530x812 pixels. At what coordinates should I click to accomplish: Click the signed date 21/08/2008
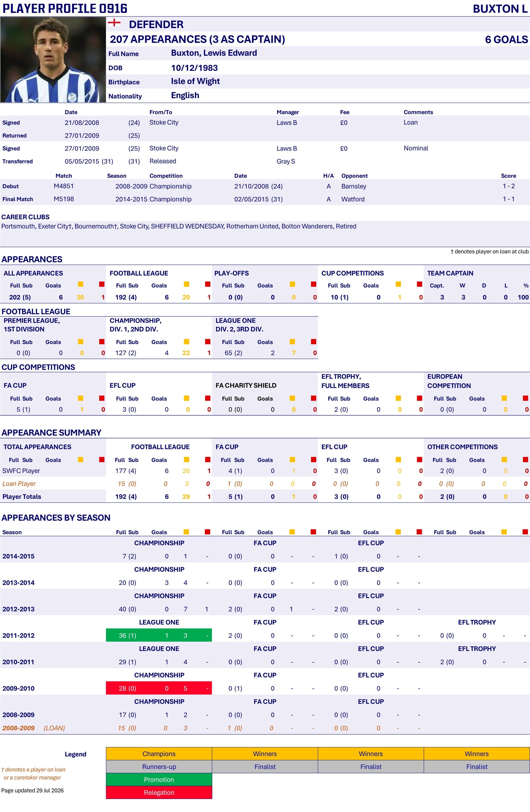click(82, 122)
